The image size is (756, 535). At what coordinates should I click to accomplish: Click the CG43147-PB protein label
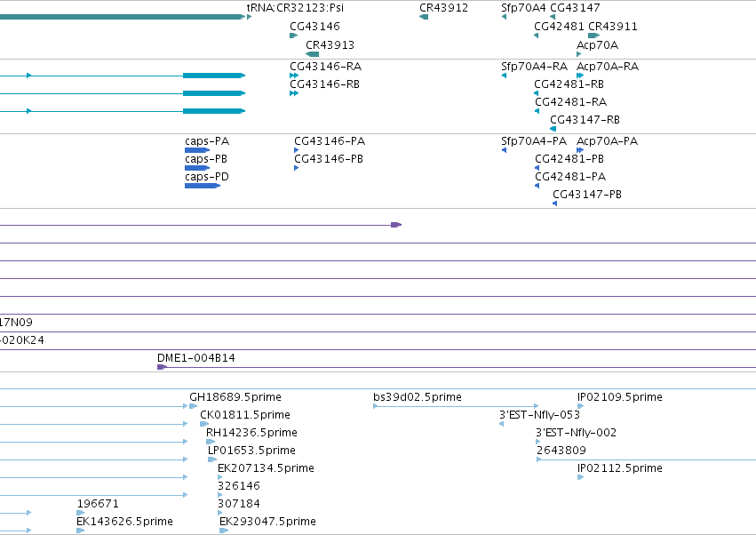point(587,195)
